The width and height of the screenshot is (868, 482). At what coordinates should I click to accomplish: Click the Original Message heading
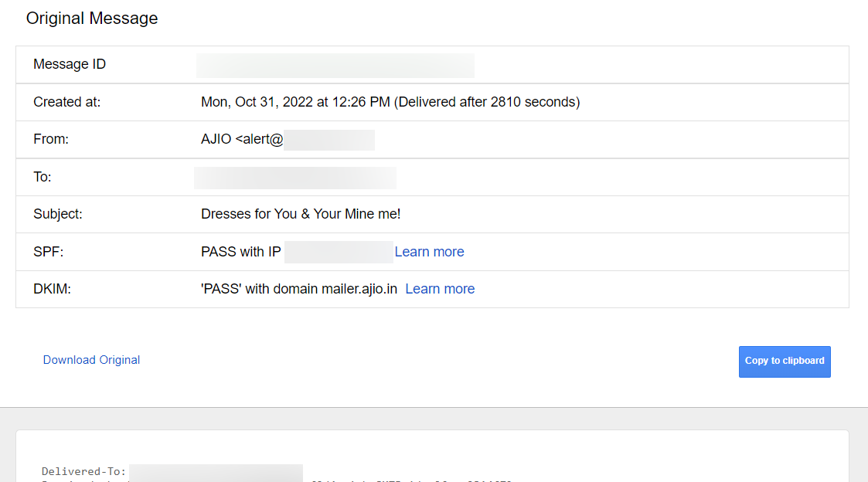tap(92, 19)
